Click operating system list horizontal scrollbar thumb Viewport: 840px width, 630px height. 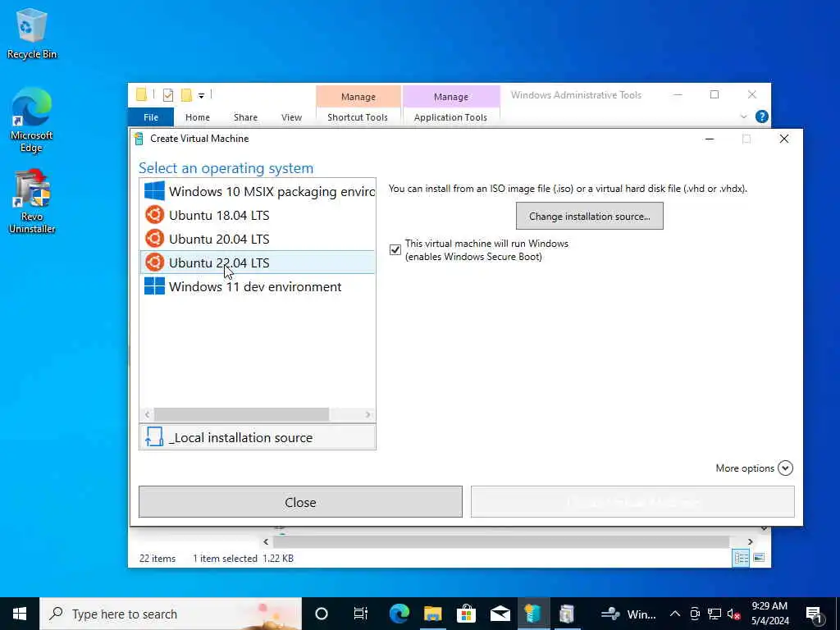tap(242, 414)
